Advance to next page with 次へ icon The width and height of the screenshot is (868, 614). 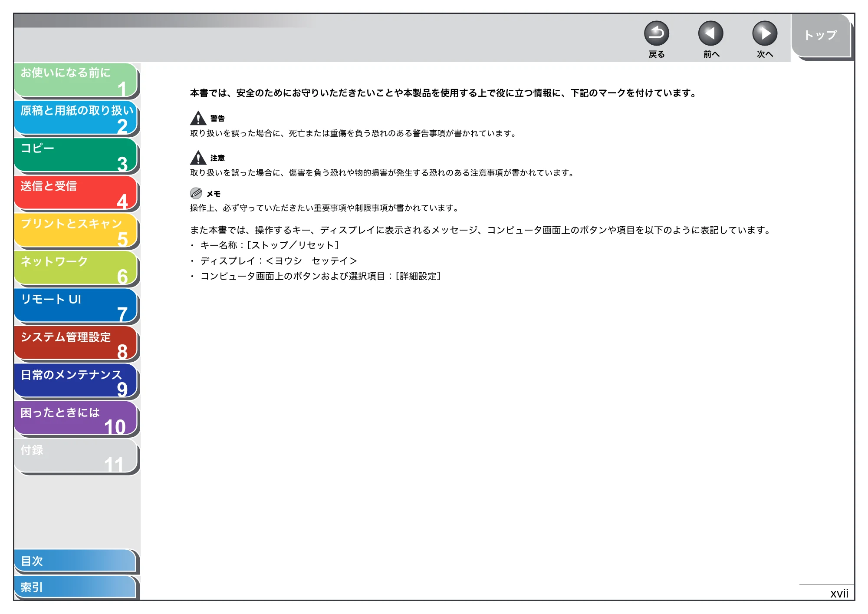(764, 33)
